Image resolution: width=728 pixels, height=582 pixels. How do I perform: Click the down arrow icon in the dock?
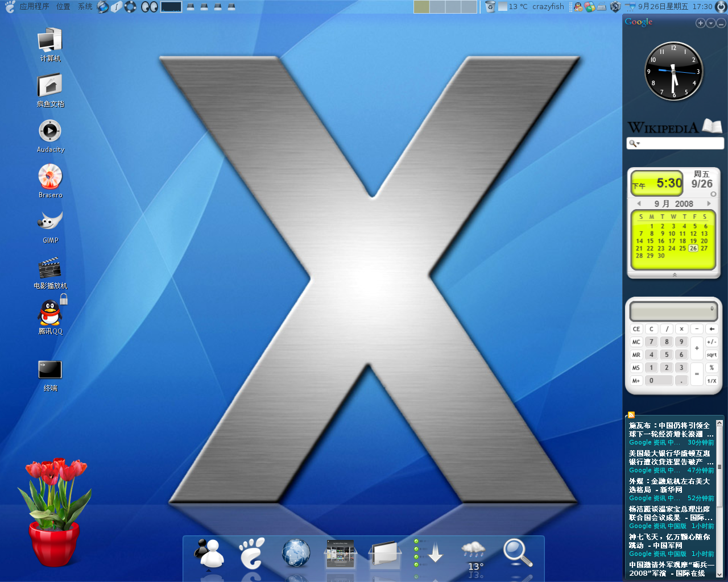(435, 553)
